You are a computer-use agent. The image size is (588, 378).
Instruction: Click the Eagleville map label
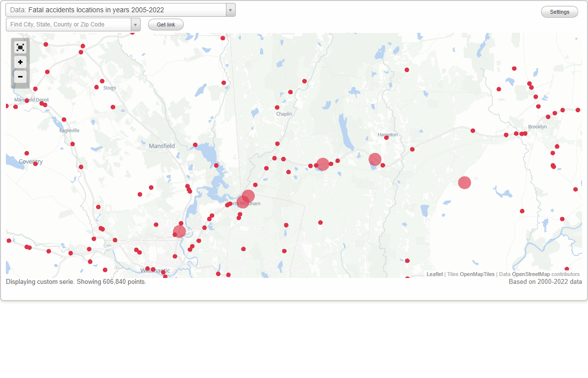69,130
